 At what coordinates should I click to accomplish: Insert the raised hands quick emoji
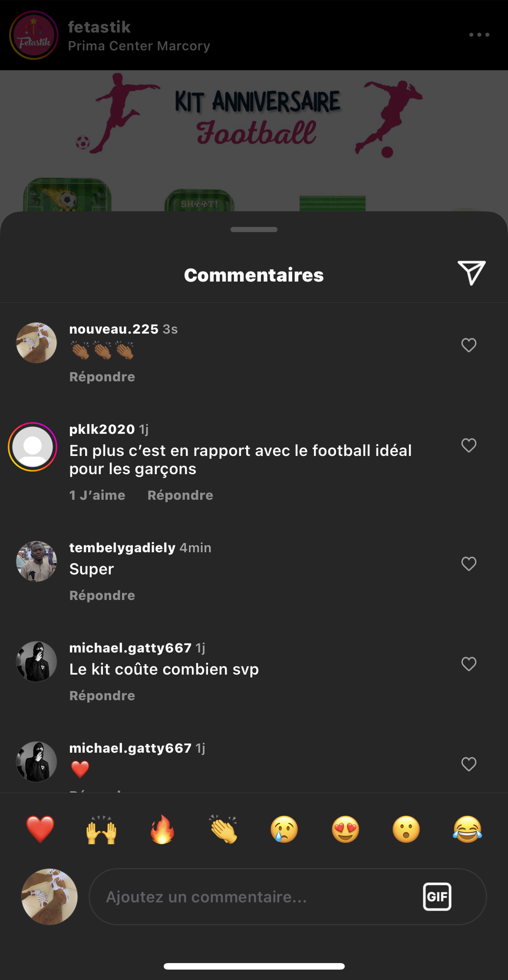click(x=101, y=829)
